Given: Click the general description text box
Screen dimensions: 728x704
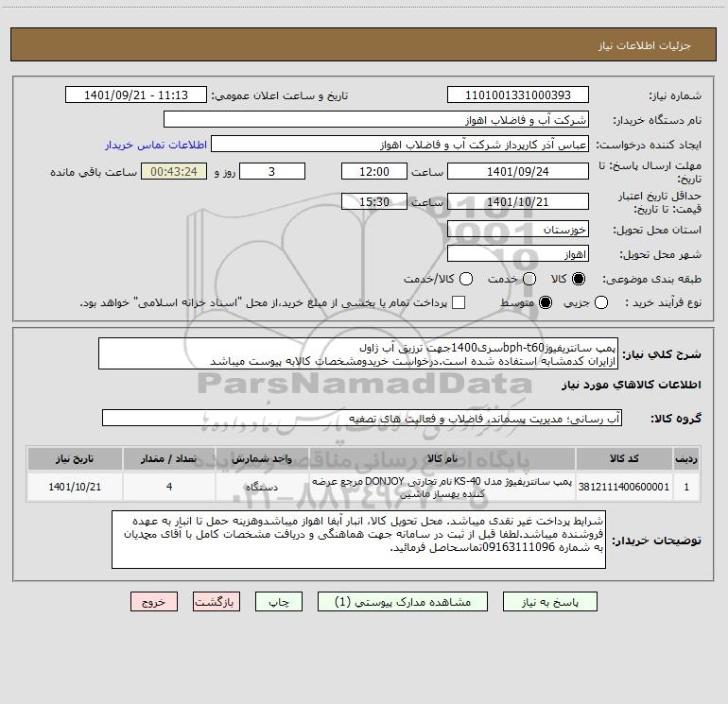Looking at the screenshot, I should point(358,353).
